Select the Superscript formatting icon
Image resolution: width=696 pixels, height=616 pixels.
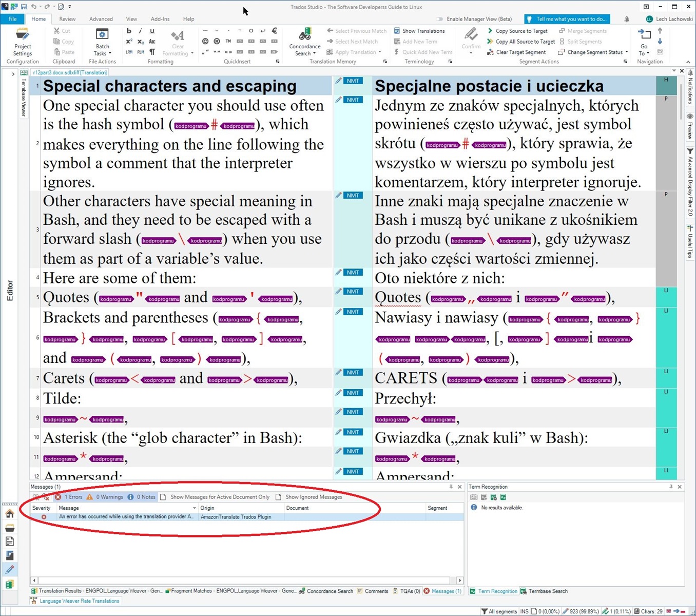tap(129, 42)
